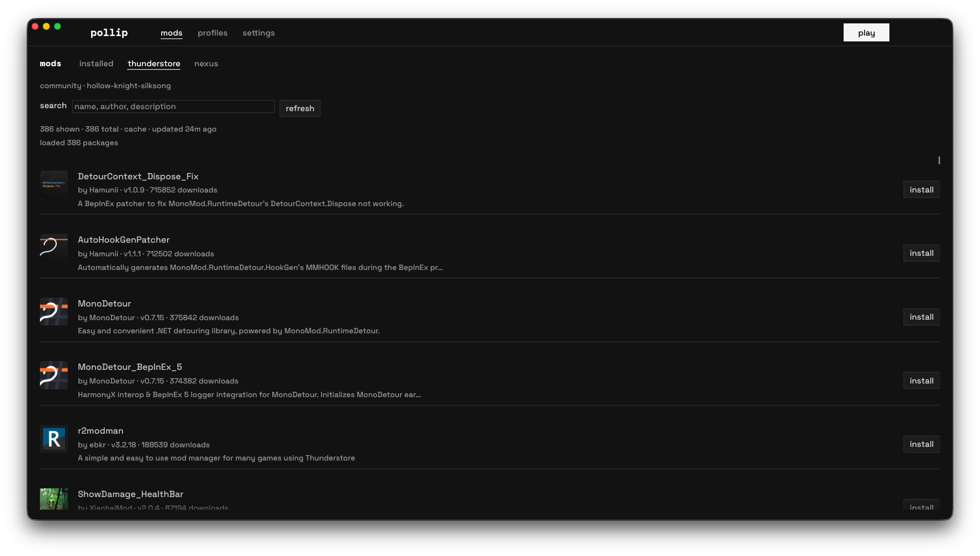The height and width of the screenshot is (556, 980).
Task: Click the DetourContext_Dispose_Fix title
Action: [138, 176]
